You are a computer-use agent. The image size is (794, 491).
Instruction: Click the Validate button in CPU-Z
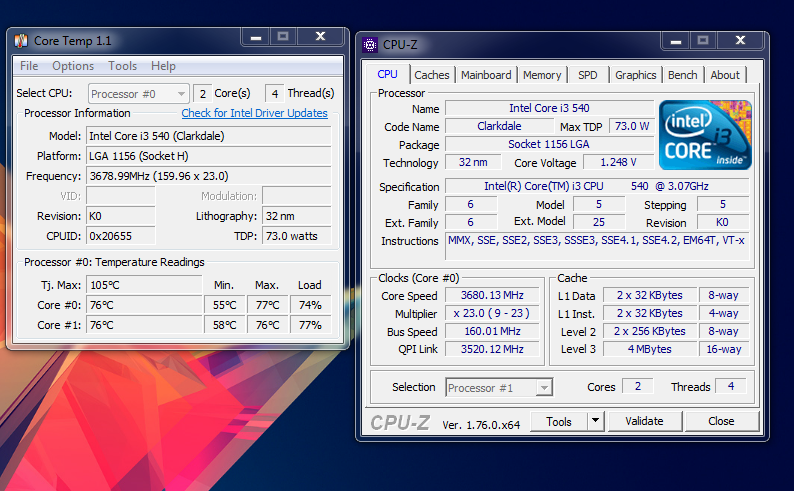644,421
